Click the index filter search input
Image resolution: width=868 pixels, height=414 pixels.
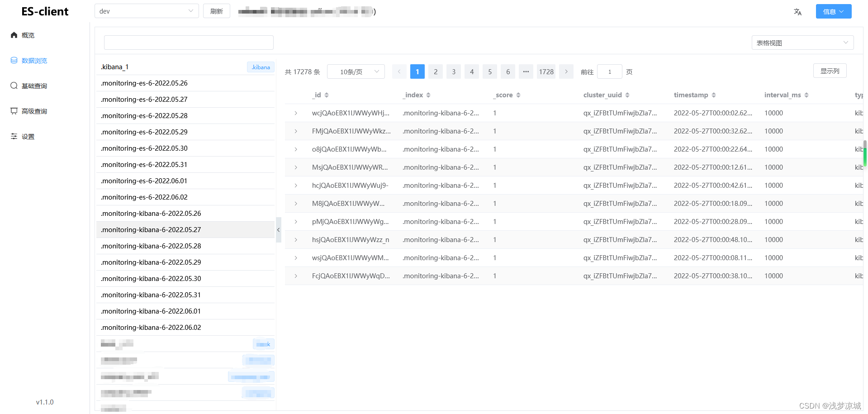188,42
